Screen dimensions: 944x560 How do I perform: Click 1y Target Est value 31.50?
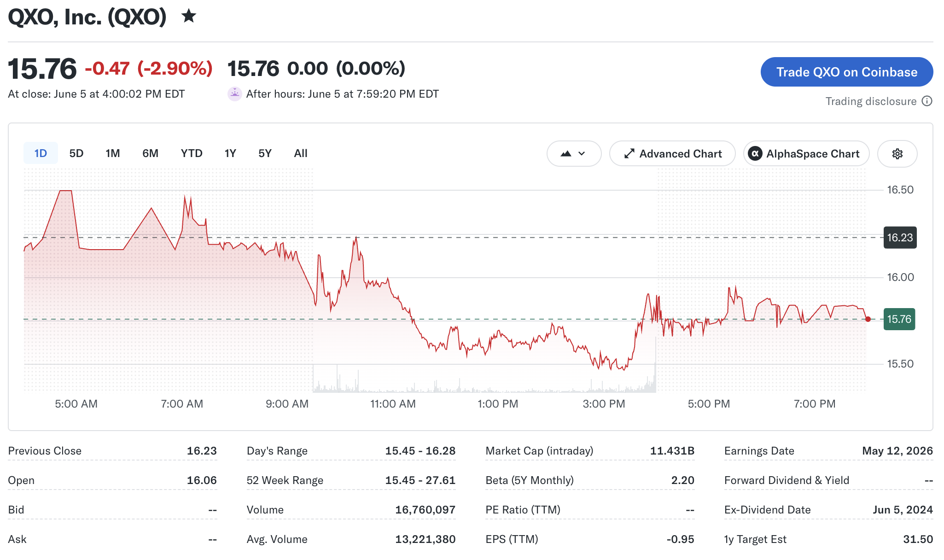(918, 539)
